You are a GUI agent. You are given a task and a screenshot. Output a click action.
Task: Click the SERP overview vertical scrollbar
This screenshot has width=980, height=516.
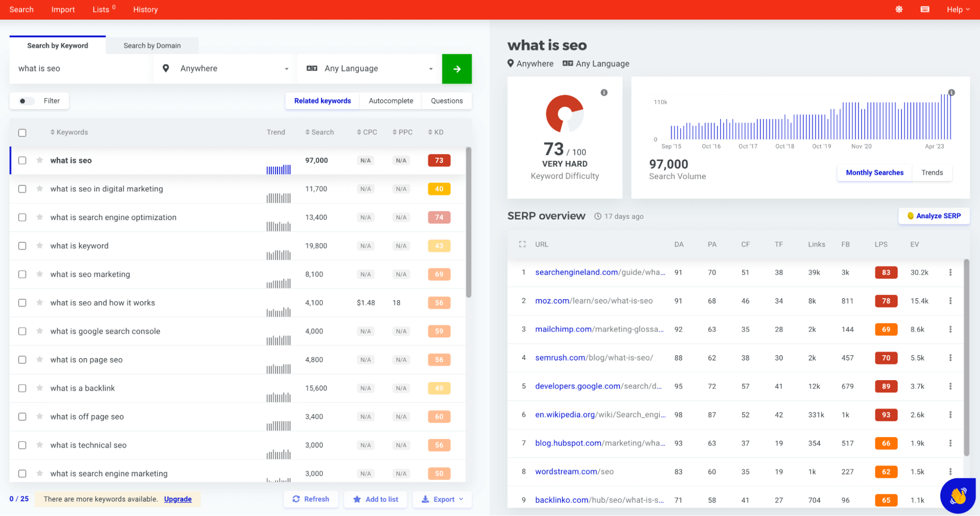tap(966, 358)
